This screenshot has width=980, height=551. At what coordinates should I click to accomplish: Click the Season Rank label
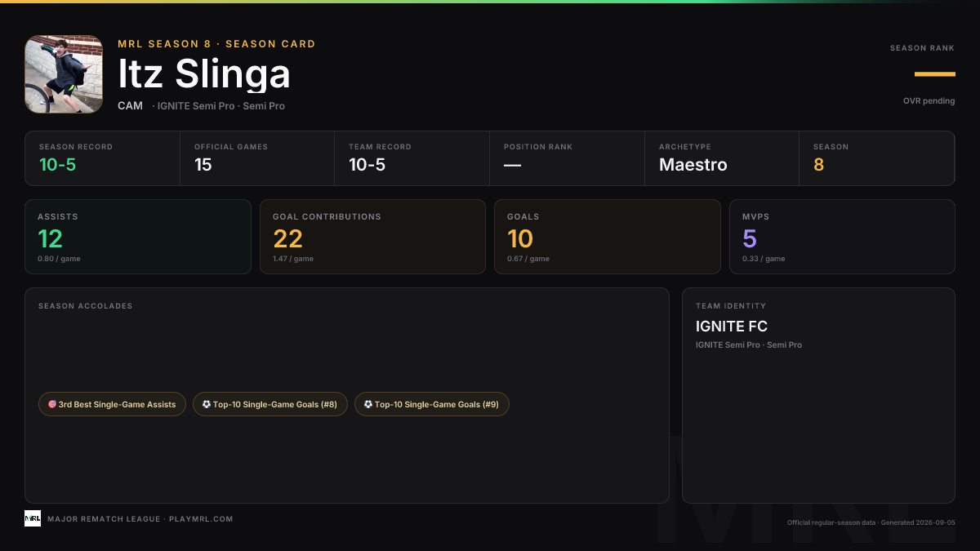922,48
